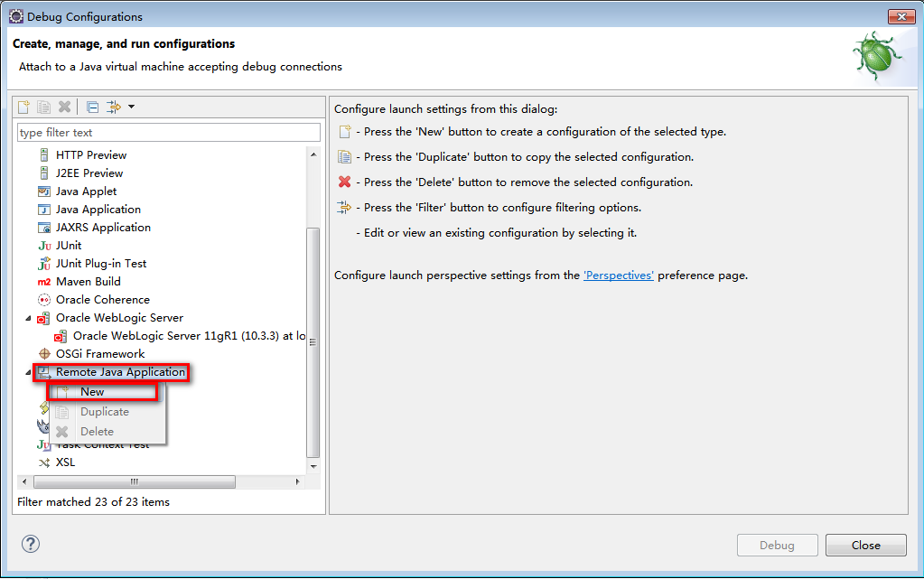Click the Duplicate configuration toolbar icon
The width and height of the screenshot is (924, 579).
pyautogui.click(x=43, y=107)
